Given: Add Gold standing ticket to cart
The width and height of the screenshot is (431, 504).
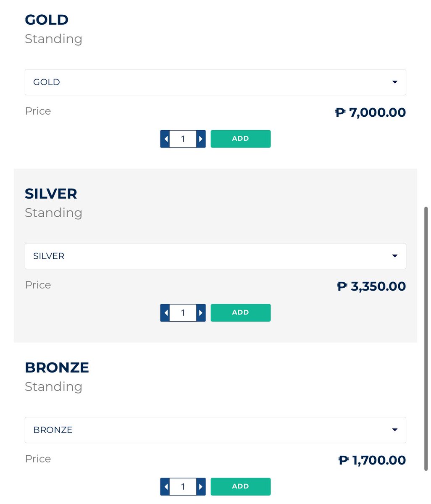Looking at the screenshot, I should pyautogui.click(x=240, y=139).
